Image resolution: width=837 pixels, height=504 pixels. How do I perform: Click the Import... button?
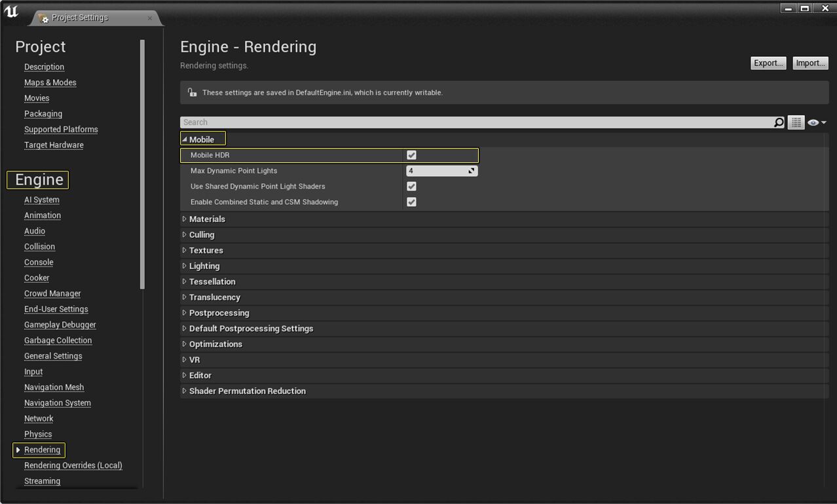coord(810,63)
